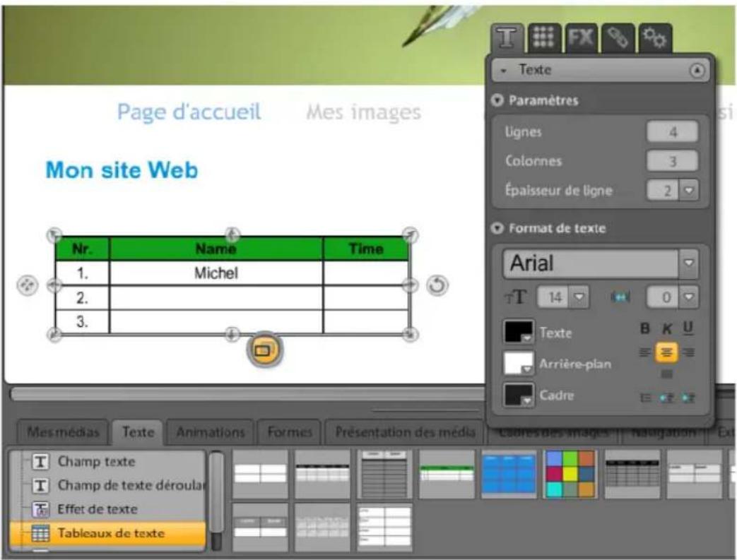Click the Mon site Web heading

pyautogui.click(x=122, y=170)
